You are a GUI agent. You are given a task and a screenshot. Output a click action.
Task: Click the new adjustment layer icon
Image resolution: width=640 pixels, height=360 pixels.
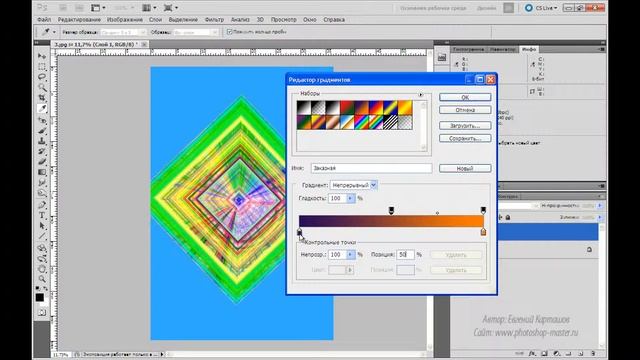coord(557,353)
